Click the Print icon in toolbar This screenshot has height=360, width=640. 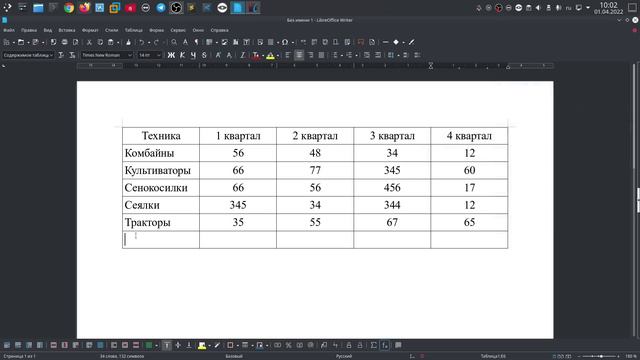(x=64, y=42)
